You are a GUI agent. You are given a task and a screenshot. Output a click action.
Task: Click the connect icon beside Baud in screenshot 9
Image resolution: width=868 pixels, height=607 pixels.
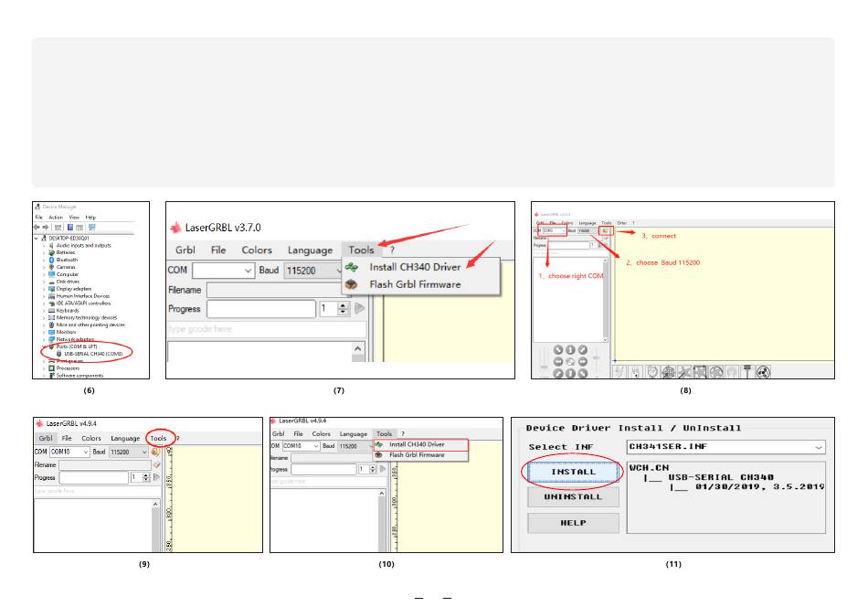(x=155, y=452)
